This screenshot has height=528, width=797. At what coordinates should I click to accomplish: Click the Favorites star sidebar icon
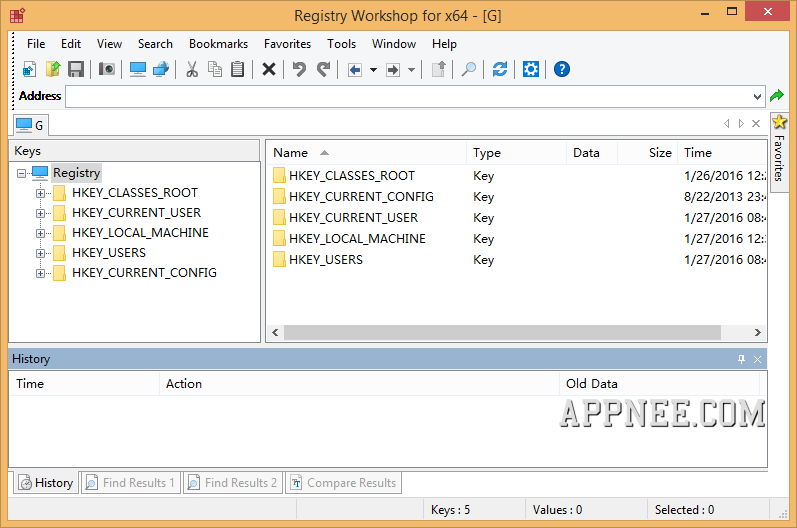click(x=779, y=122)
